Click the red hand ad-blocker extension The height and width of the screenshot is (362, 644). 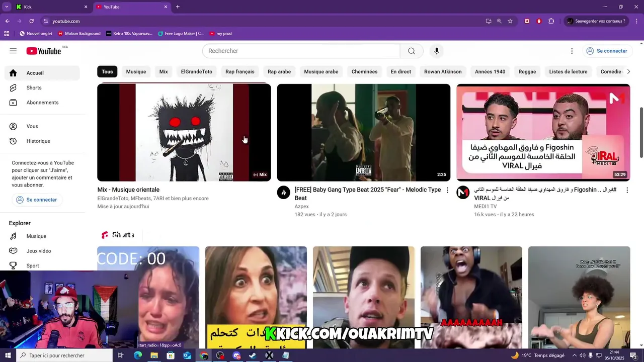[x=539, y=21]
